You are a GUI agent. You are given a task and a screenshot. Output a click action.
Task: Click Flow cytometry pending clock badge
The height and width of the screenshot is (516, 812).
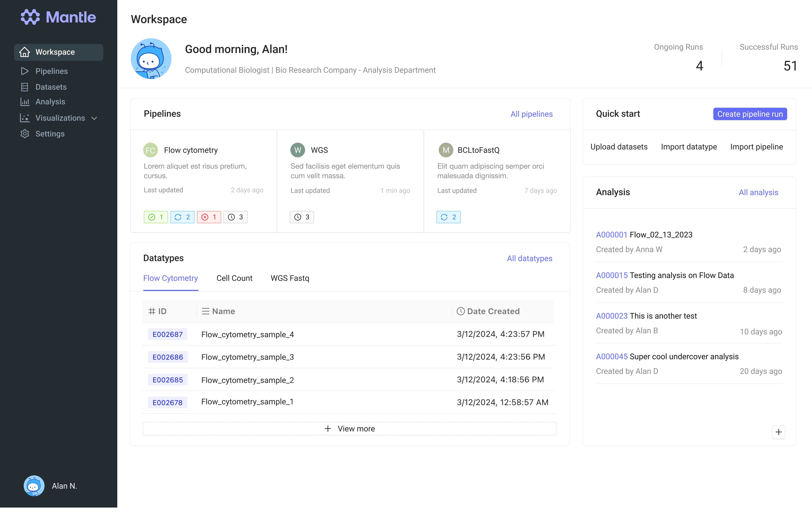235,217
